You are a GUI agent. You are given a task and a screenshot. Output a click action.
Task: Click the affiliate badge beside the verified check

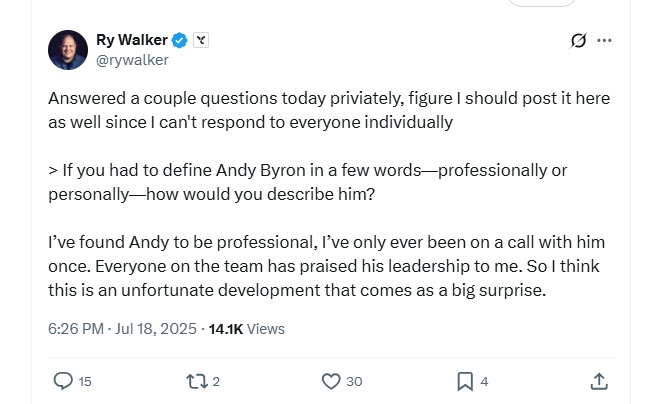click(x=201, y=40)
